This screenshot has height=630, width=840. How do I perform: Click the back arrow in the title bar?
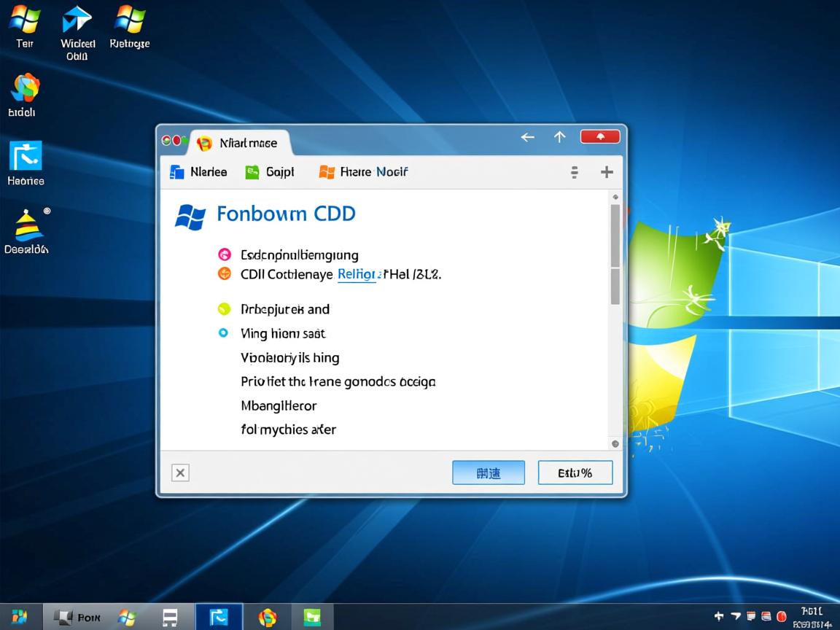coord(527,137)
